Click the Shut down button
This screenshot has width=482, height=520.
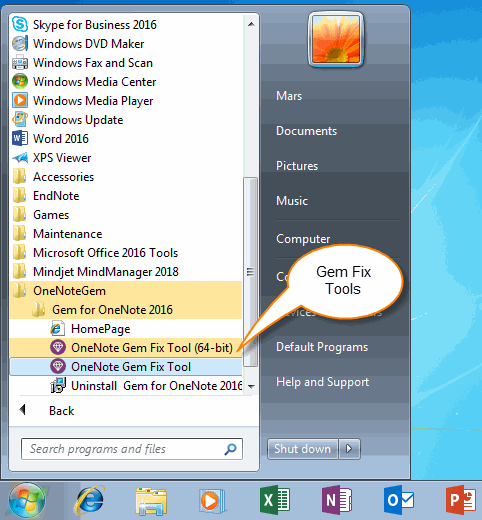coord(303,449)
